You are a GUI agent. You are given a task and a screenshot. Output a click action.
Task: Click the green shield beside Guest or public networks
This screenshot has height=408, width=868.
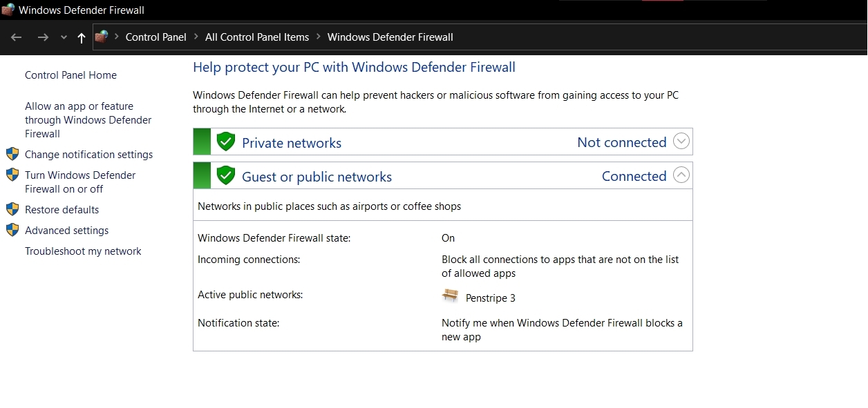pyautogui.click(x=226, y=176)
